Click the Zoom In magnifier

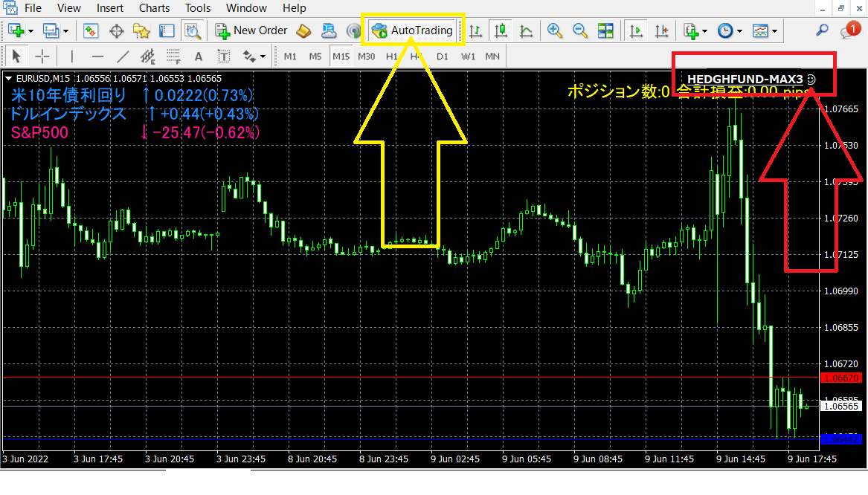555,30
